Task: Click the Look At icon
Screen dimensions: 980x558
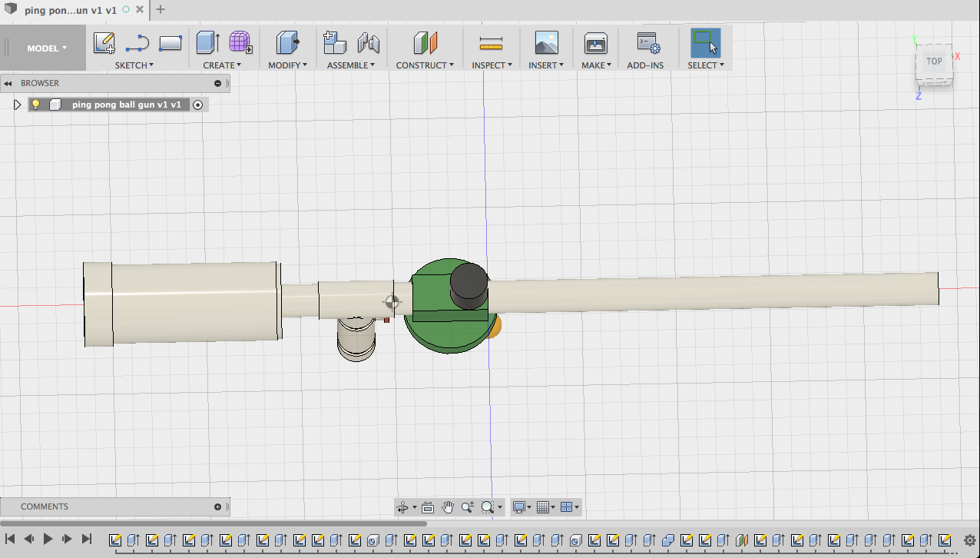Action: click(428, 507)
